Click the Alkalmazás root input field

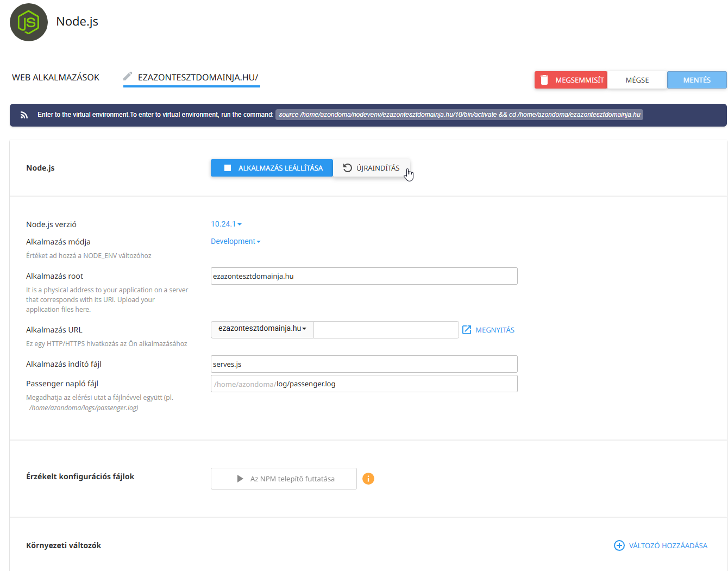pyautogui.click(x=364, y=276)
